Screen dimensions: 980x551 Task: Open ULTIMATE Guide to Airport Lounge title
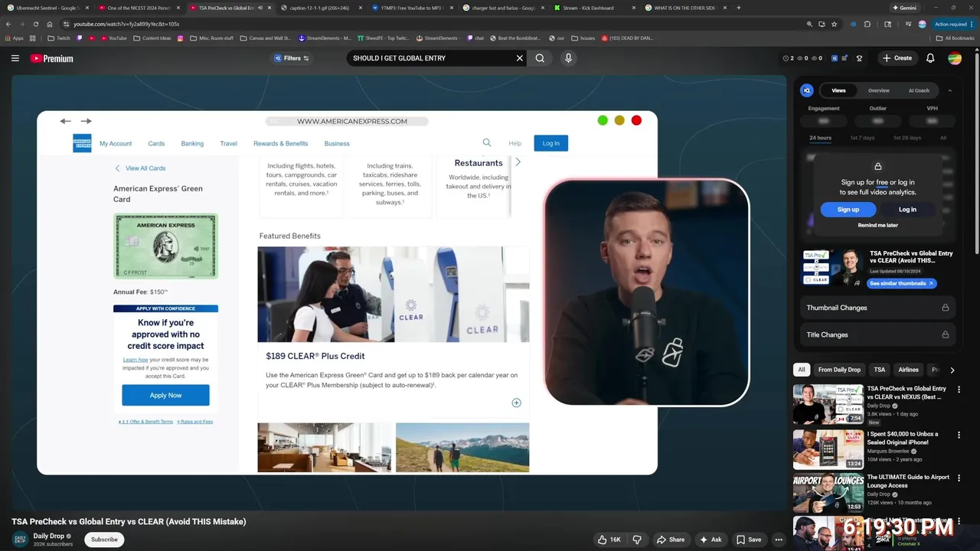(x=908, y=481)
